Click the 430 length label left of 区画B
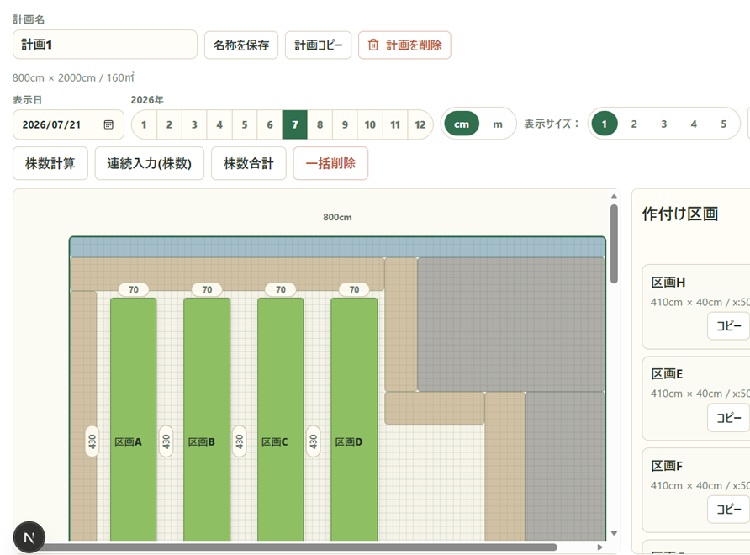This screenshot has height=555, width=750. [166, 441]
